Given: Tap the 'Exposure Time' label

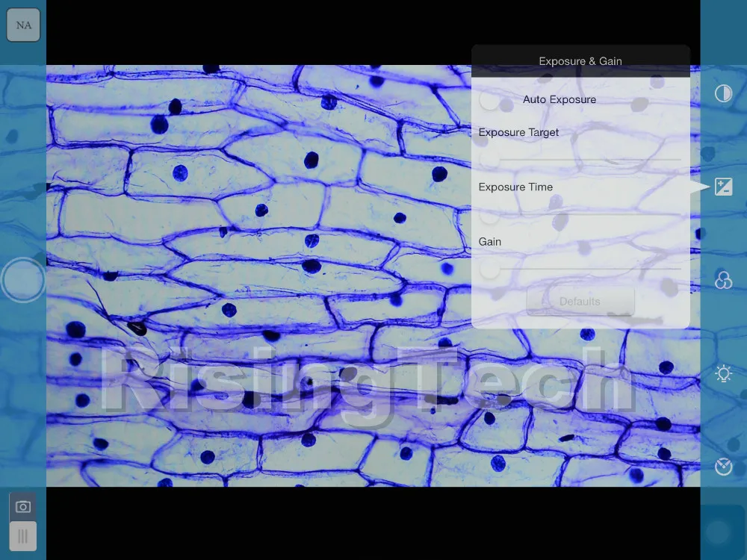Looking at the screenshot, I should pyautogui.click(x=515, y=187).
